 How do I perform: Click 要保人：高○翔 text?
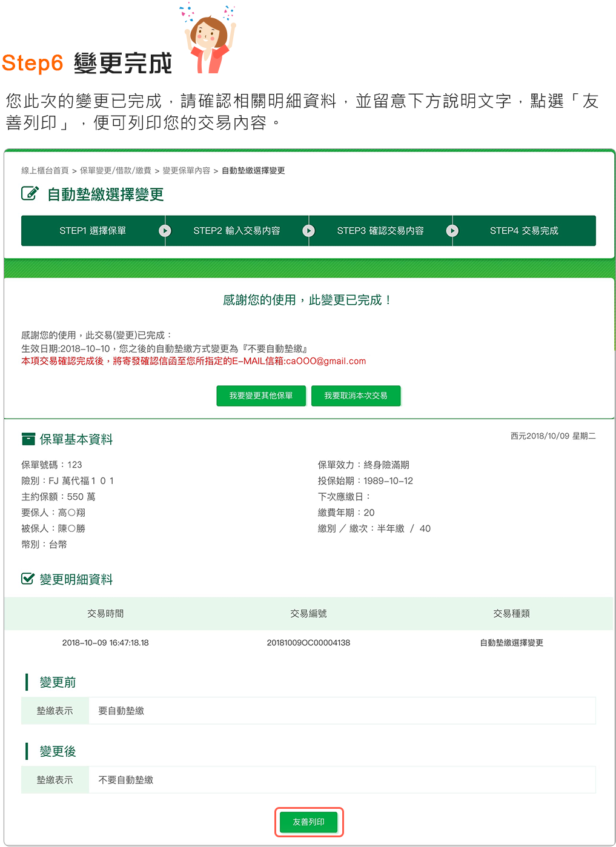(53, 513)
